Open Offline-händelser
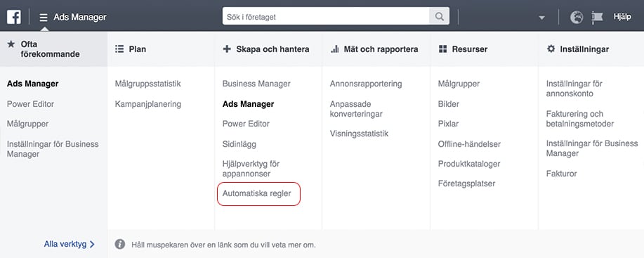This screenshot has width=644, height=258. [469, 144]
